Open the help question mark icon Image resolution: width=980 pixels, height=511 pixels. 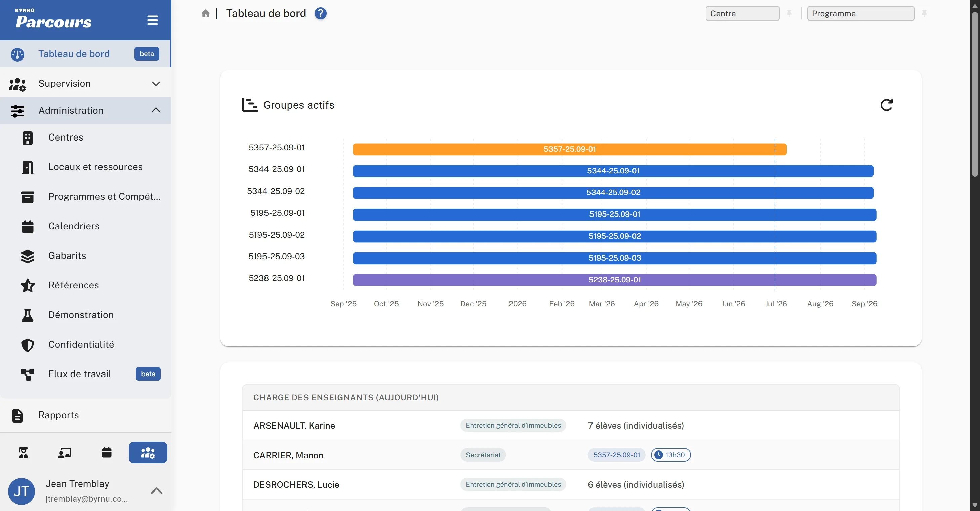pos(320,14)
